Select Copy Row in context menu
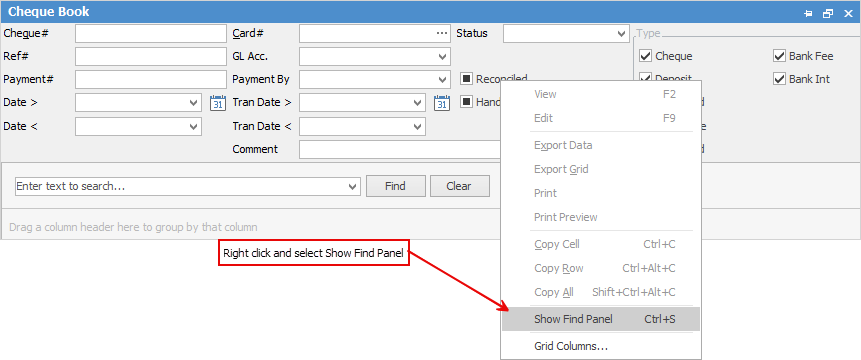861x360 pixels. (x=601, y=268)
